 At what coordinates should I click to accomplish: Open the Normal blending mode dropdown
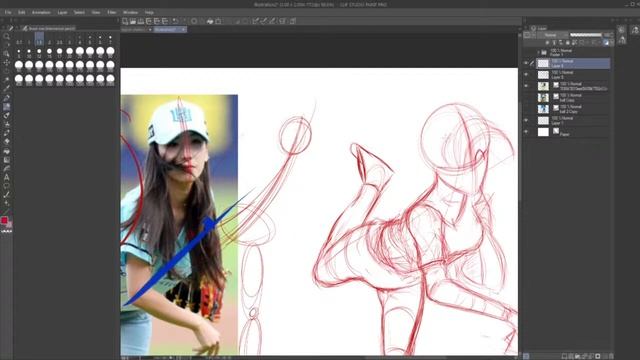point(554,35)
